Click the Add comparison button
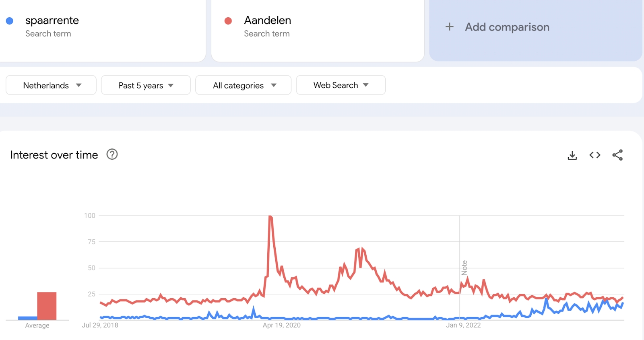Screen dimensions: 644x340 click(x=507, y=27)
